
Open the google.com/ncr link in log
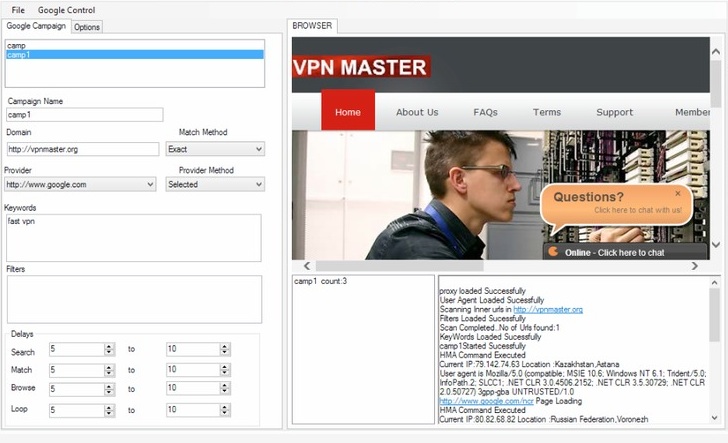pyautogui.click(x=487, y=401)
